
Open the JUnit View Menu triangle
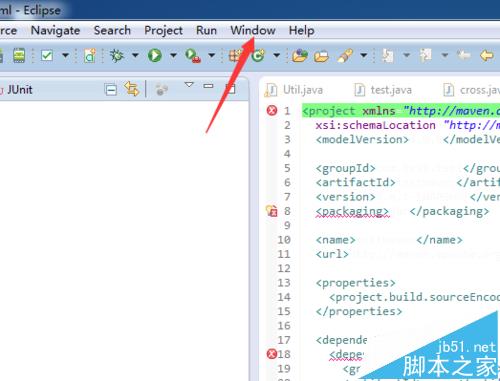click(189, 84)
